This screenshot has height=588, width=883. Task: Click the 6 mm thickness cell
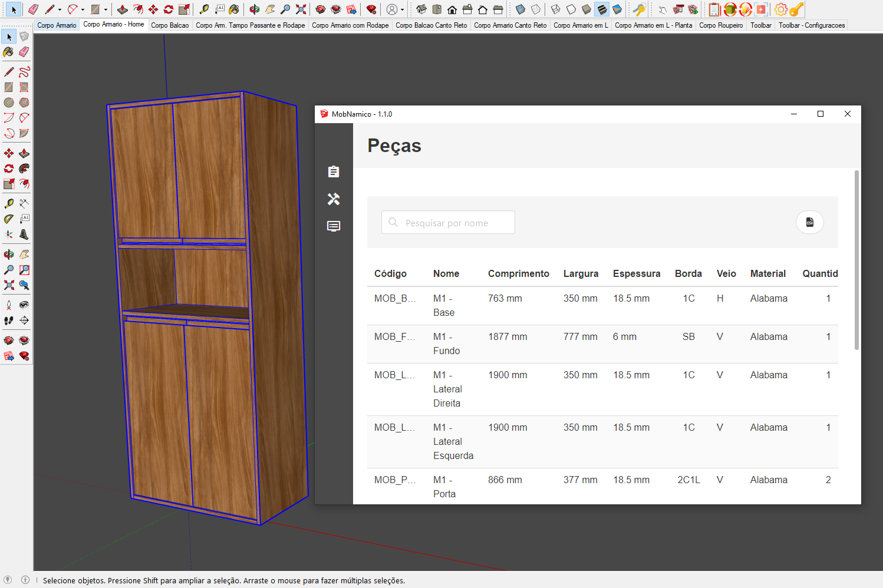[624, 336]
